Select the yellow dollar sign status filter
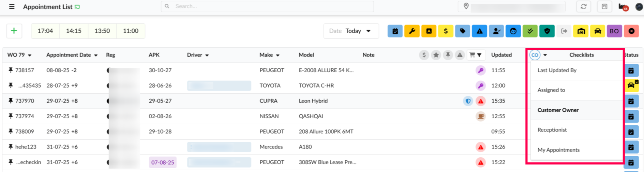The image size is (644, 172). pos(446,31)
